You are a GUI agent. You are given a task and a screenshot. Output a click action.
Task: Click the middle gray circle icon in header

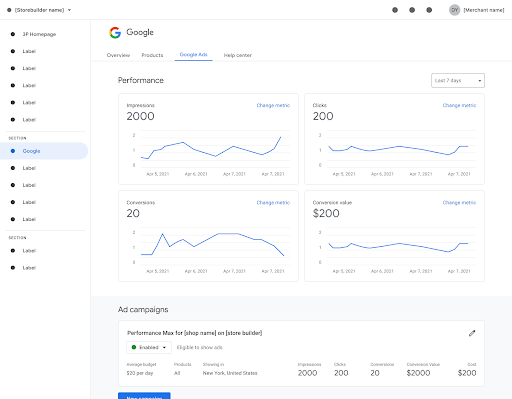(412, 10)
